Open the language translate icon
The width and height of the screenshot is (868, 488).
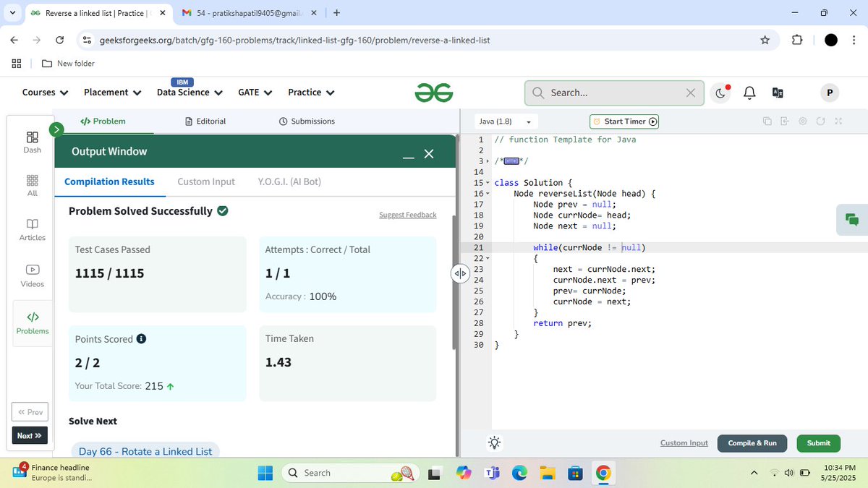778,93
